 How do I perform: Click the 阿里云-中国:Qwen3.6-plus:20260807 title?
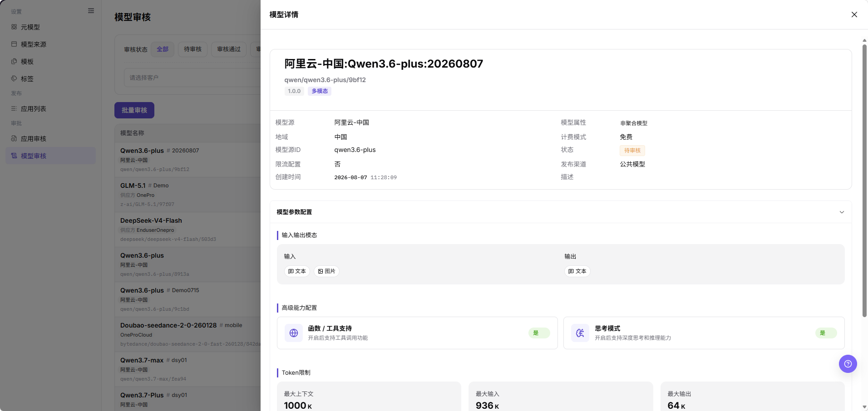[x=384, y=64]
